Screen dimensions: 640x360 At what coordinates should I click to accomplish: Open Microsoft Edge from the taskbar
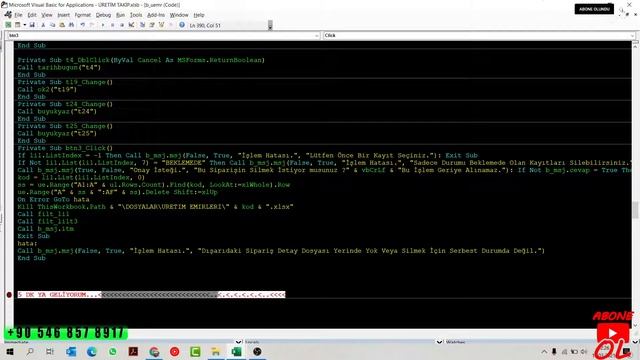pos(91,351)
